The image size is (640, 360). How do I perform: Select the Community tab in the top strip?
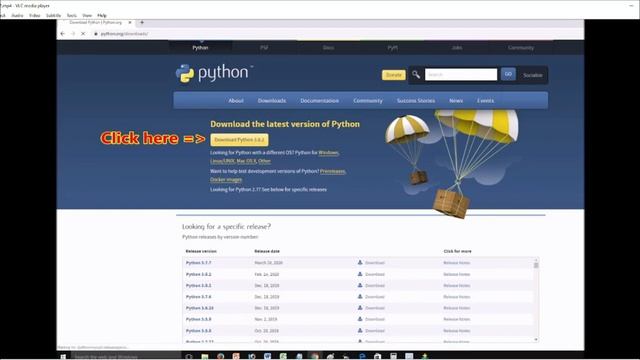(521, 48)
